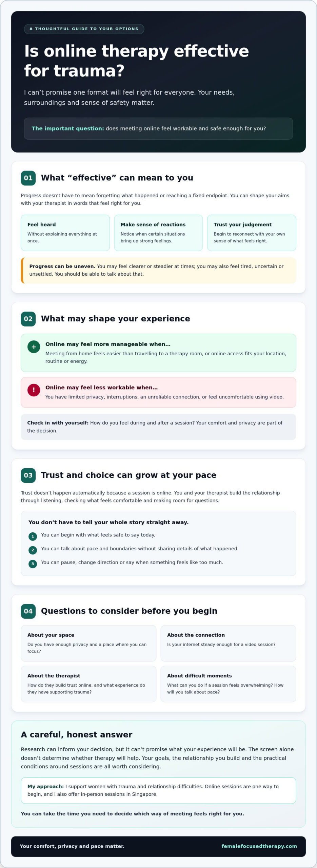Click the 'A thoughtful guide to your options' pill
The width and height of the screenshot is (317, 868).
(84, 29)
